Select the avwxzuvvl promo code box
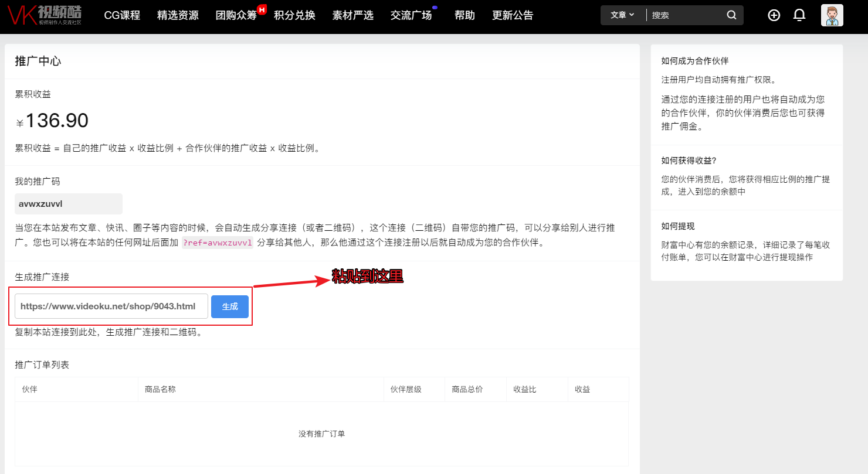 68,204
